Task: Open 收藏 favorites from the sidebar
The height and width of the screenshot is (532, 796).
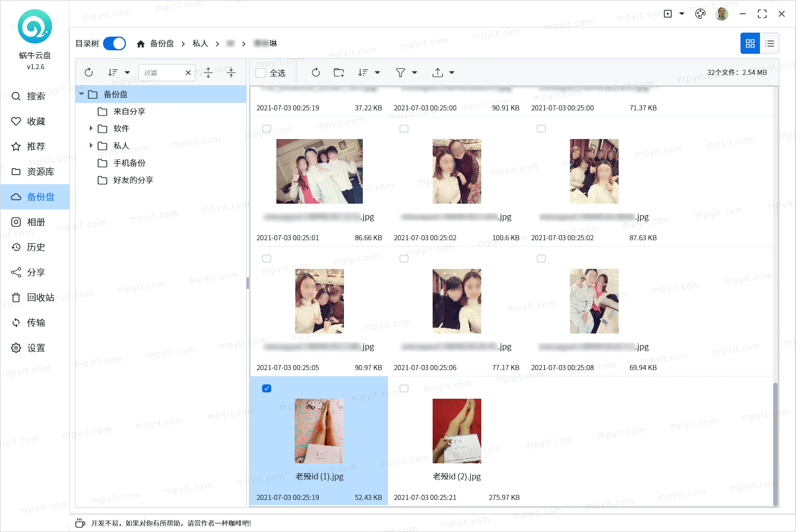Action: (35, 121)
